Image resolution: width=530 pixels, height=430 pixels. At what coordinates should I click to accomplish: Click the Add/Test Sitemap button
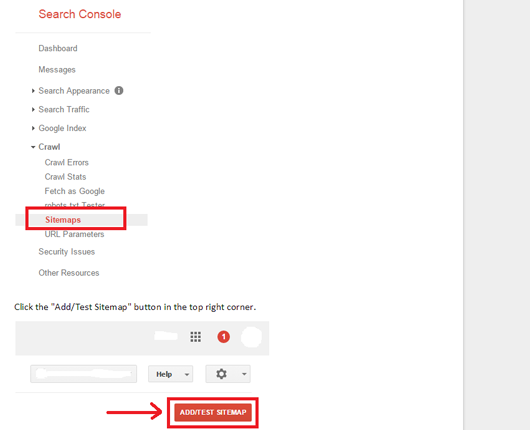[x=213, y=412]
